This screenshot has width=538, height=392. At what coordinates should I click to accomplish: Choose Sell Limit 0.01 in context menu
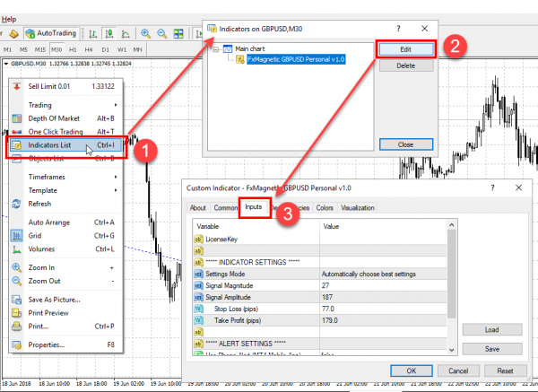point(65,86)
